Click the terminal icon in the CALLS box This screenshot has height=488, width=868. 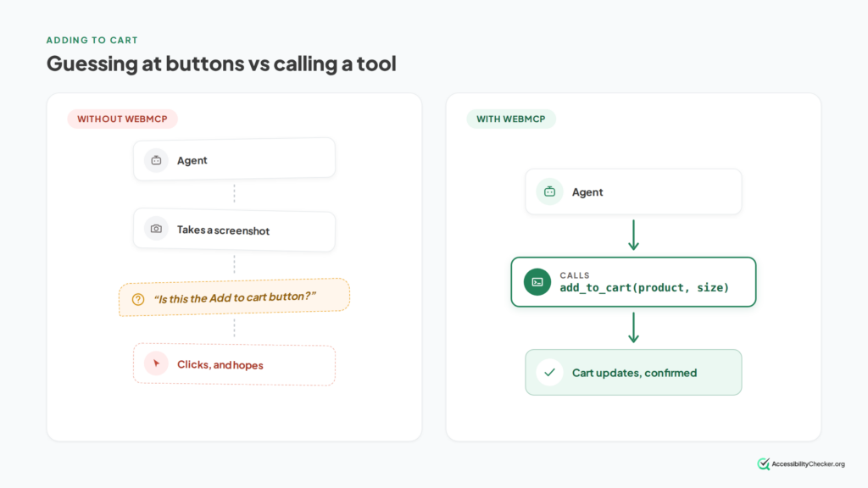click(537, 282)
